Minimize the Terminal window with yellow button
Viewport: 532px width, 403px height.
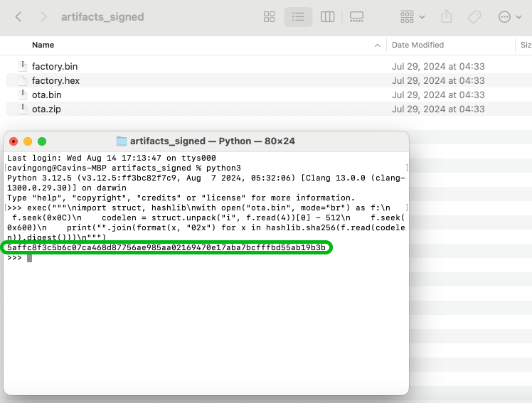point(28,141)
